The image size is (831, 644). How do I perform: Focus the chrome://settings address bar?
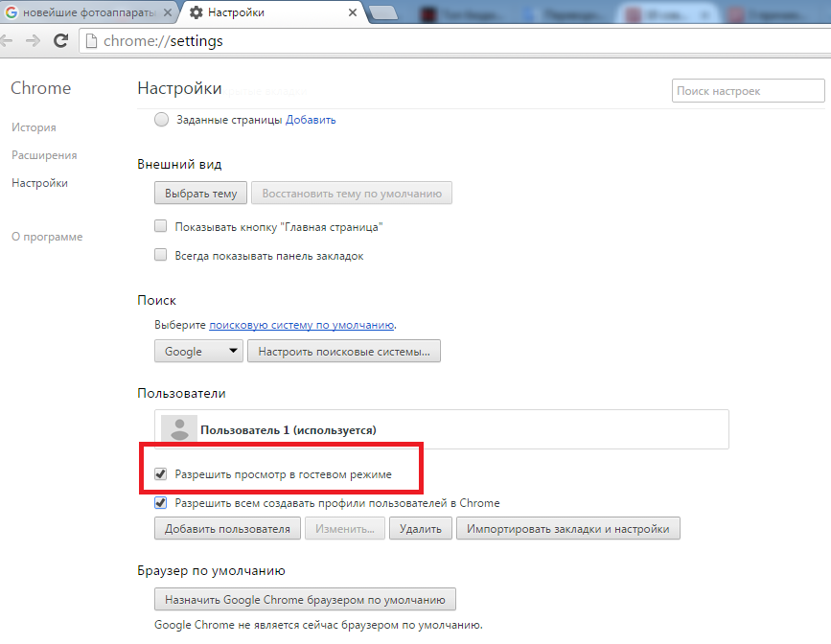[456, 41]
